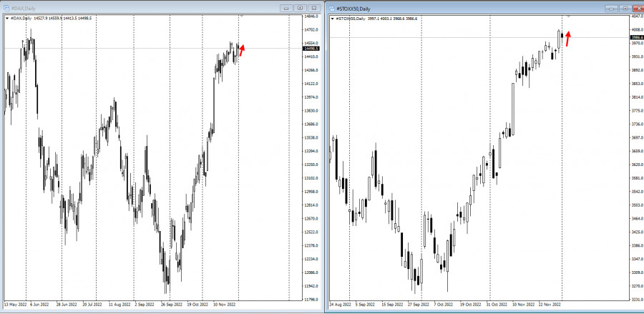644x314 pixels.
Task: Click the 14846.0 price level on DAX axis
Action: (311, 16)
